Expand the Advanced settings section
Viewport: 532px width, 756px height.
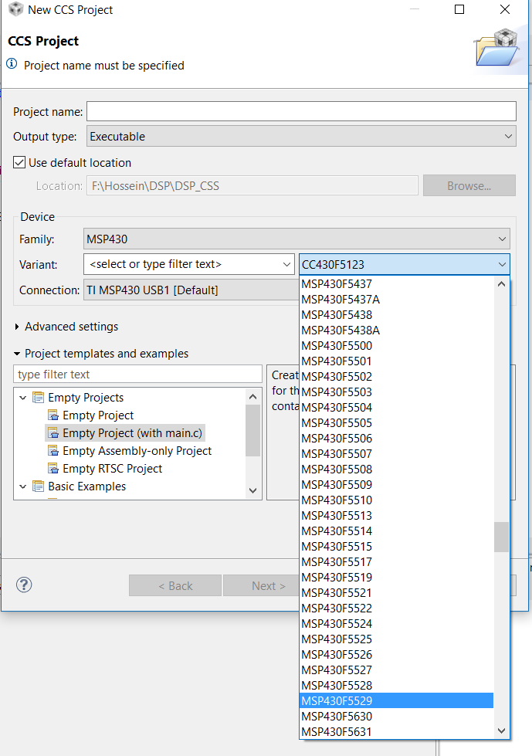point(19,327)
